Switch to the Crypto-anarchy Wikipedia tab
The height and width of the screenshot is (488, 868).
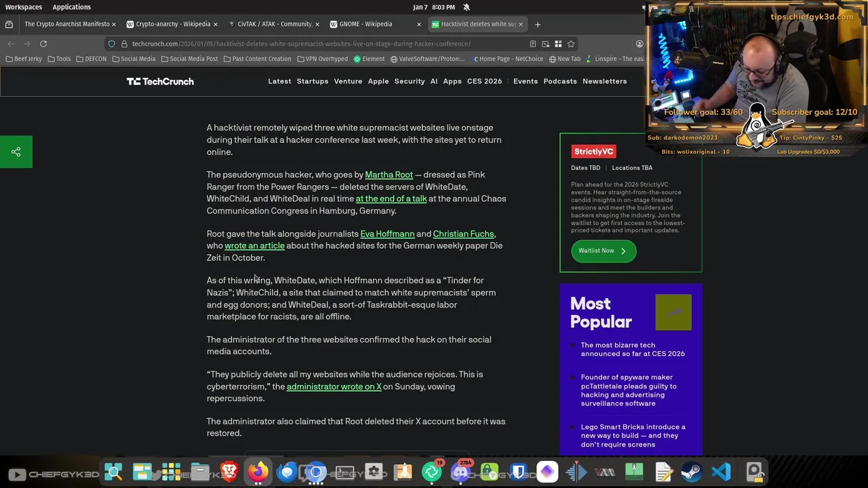click(x=172, y=24)
